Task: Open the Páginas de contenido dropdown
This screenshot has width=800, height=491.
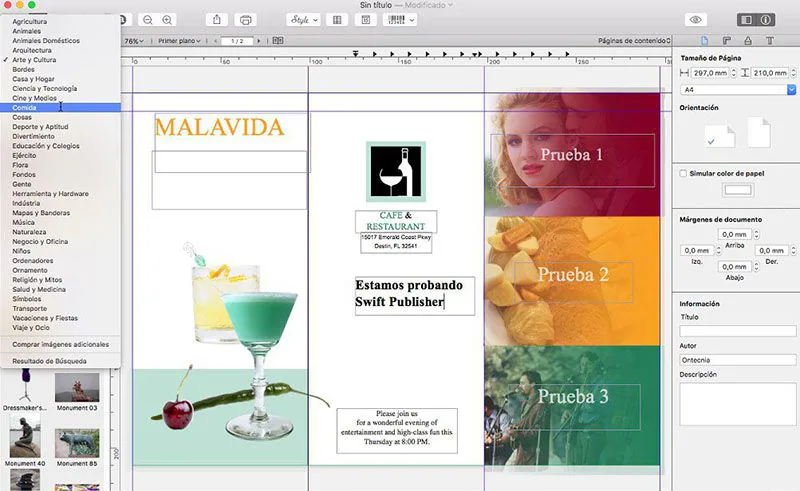Action: pos(634,41)
